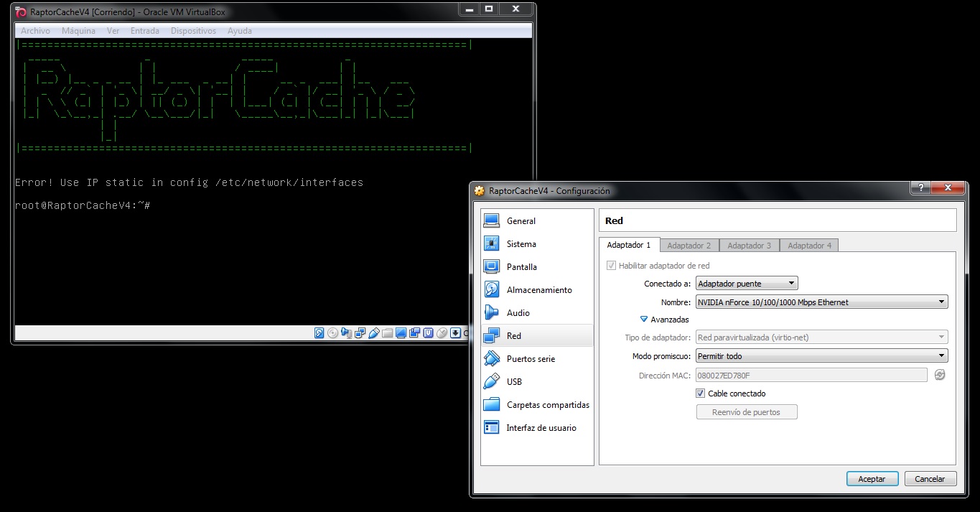Screen dimensions: 980x512
Task: Click CPU virtualization chip icon in status bar
Action: pos(428,333)
